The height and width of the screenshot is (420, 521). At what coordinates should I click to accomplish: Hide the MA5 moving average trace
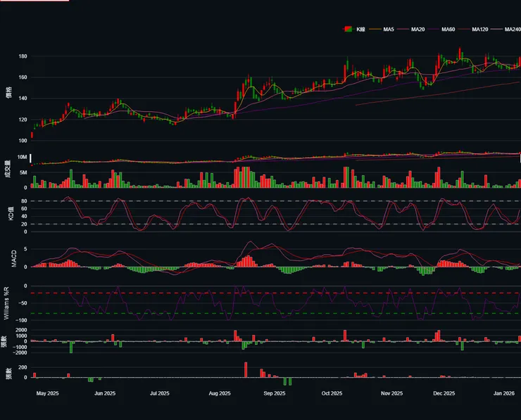point(382,30)
